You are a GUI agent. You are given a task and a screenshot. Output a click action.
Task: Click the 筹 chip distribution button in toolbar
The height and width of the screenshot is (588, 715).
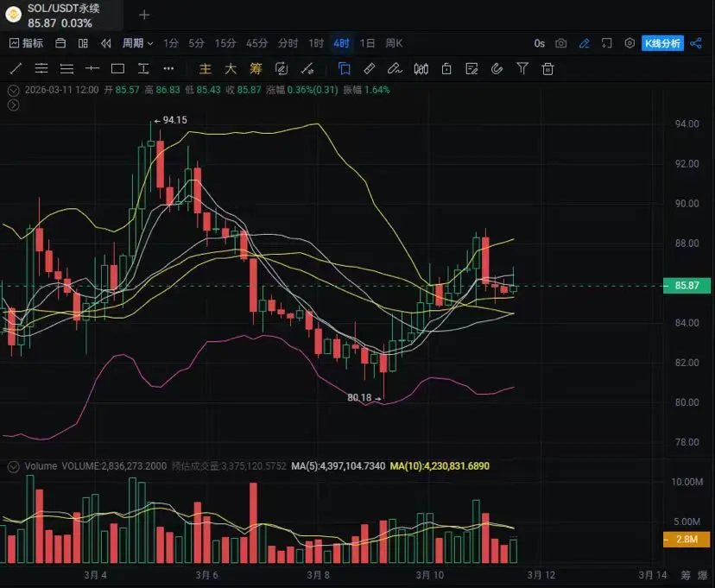tap(256, 69)
